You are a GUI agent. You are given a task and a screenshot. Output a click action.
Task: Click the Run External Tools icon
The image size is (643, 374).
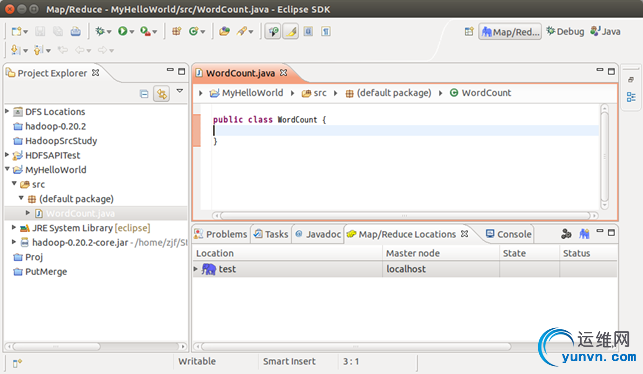tap(145, 31)
